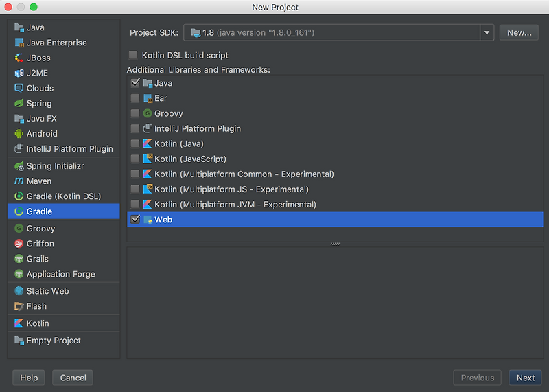Choose the Android robot icon

(x=19, y=133)
